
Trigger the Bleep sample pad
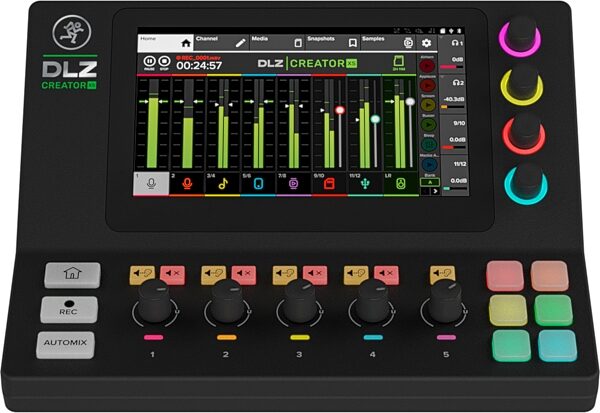[429, 144]
